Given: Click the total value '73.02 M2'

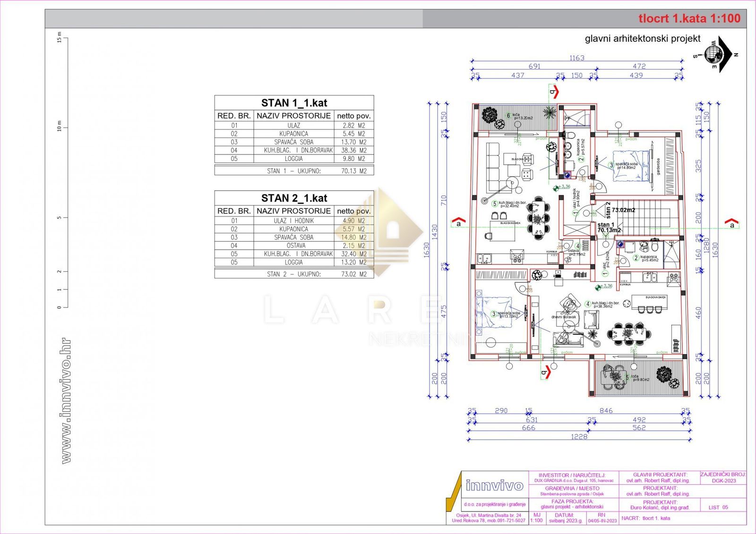Looking at the screenshot, I should pos(354,274).
